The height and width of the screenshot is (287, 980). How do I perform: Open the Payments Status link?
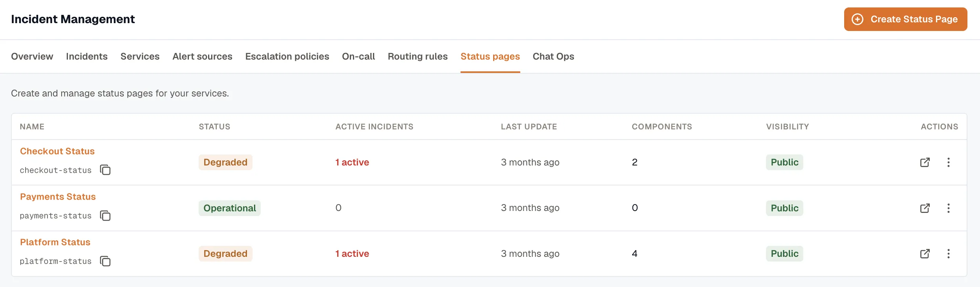point(58,197)
